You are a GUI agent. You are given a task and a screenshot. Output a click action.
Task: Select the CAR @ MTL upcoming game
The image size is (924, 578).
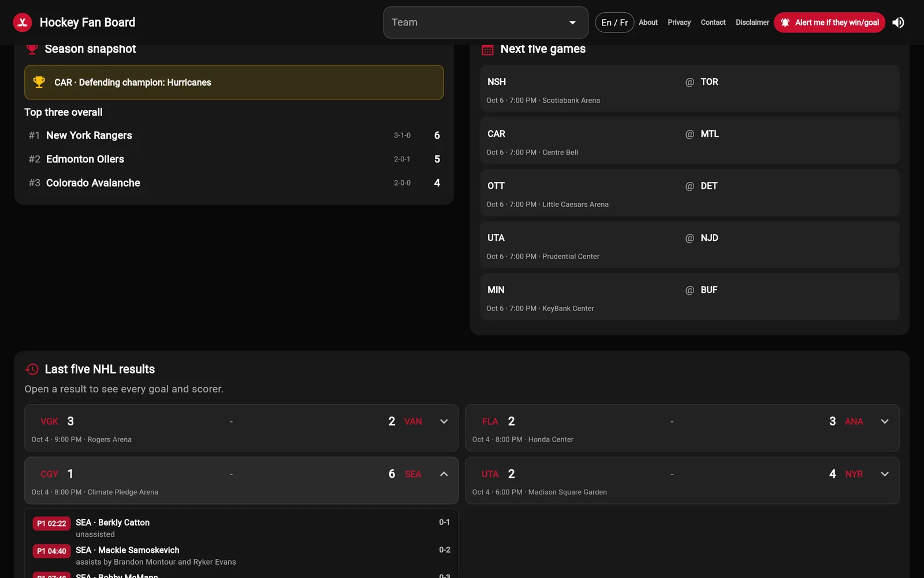pos(690,140)
